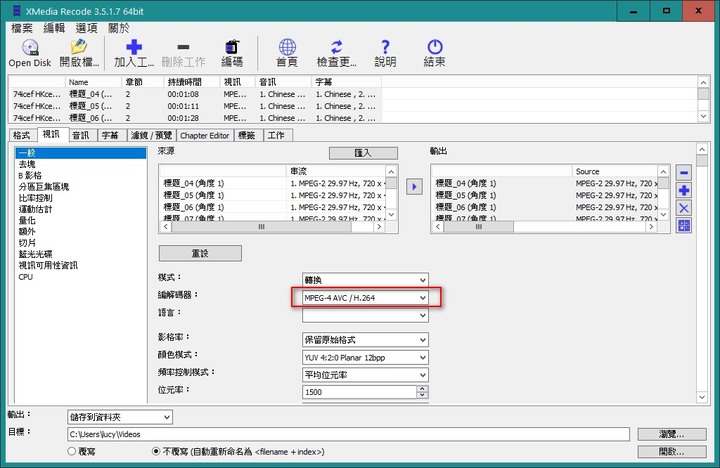This screenshot has width=720, height=468.
Task: Click the output list horizontal scrollbar
Action: pos(544,226)
